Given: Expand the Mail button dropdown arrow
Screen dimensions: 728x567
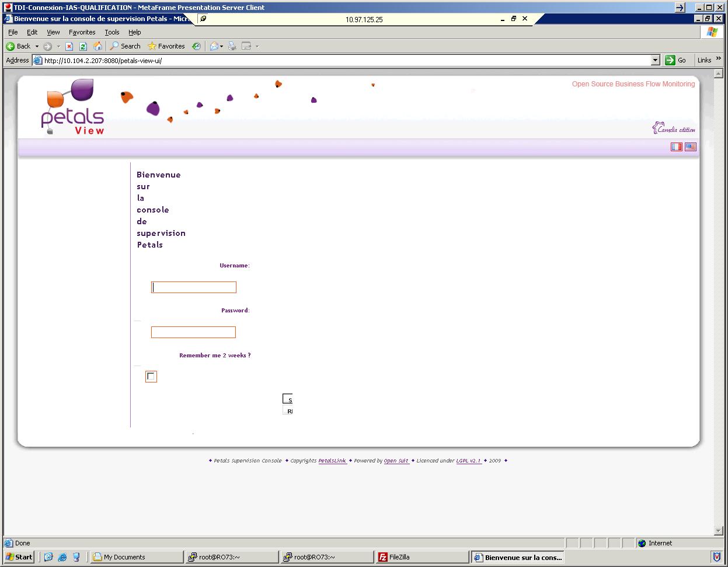Looking at the screenshot, I should [x=222, y=46].
